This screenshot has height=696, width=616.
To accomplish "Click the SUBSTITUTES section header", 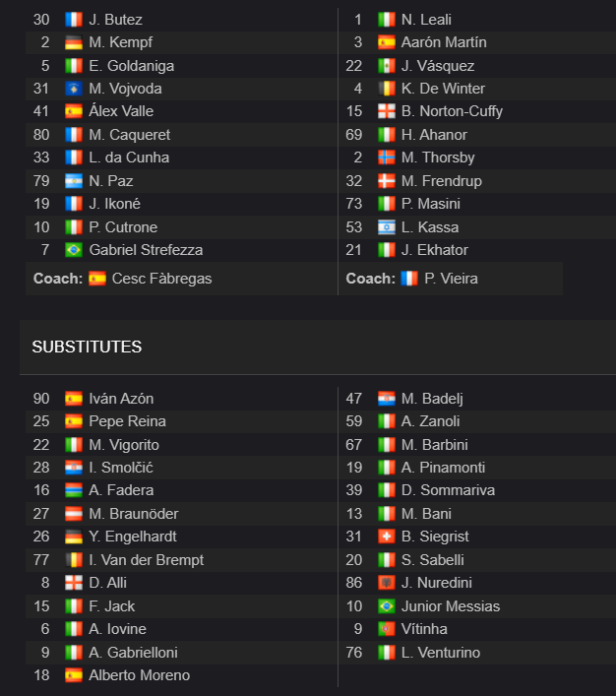I will (x=87, y=347).
